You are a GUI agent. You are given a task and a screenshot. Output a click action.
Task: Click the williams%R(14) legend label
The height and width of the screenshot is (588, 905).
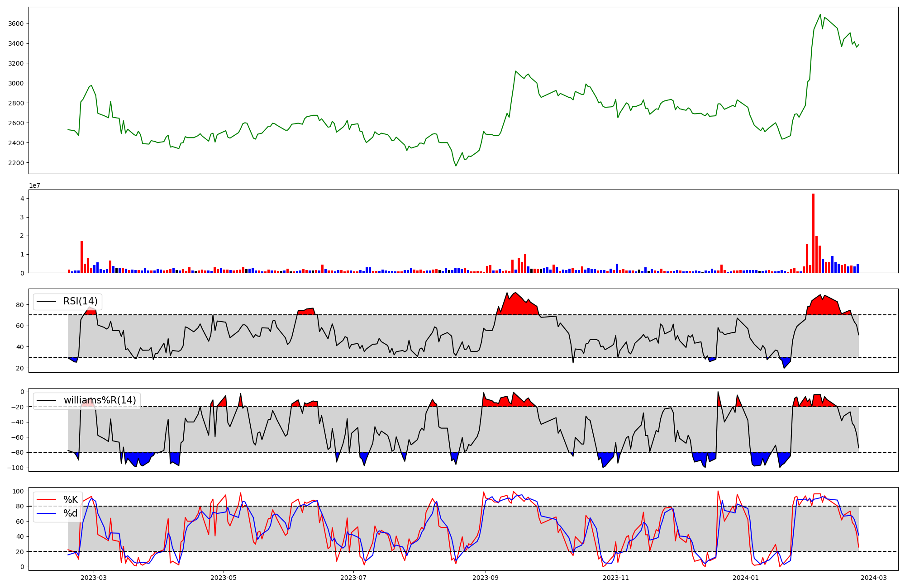(100, 400)
